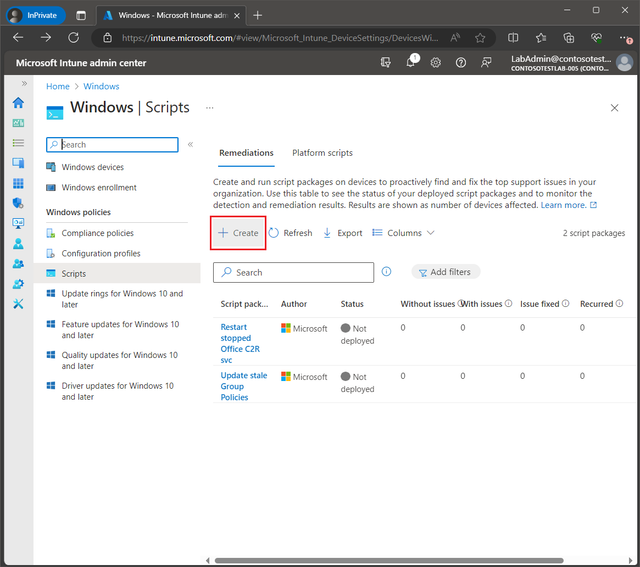Collapse the Windows side menu
The height and width of the screenshot is (567, 640).
point(190,145)
